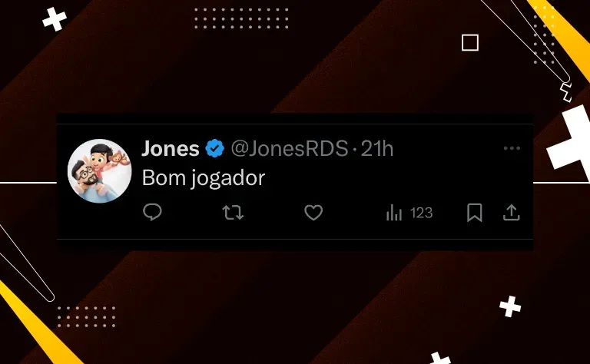Click the dotted grid at bottom left

86,316
